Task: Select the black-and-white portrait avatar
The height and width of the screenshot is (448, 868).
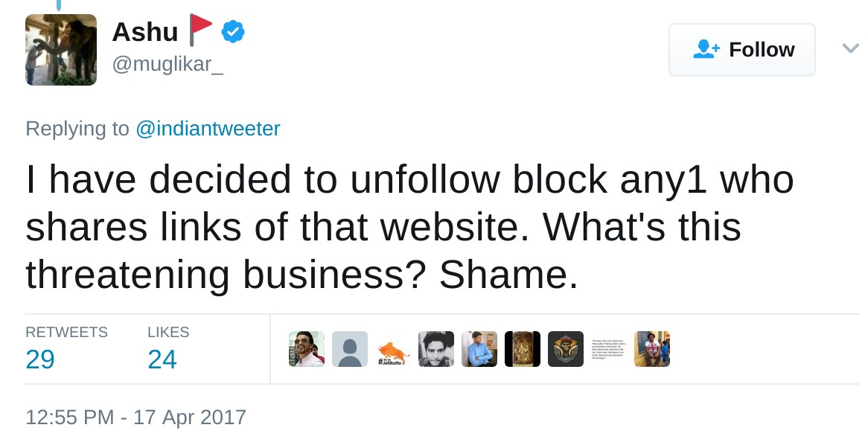Action: [436, 349]
